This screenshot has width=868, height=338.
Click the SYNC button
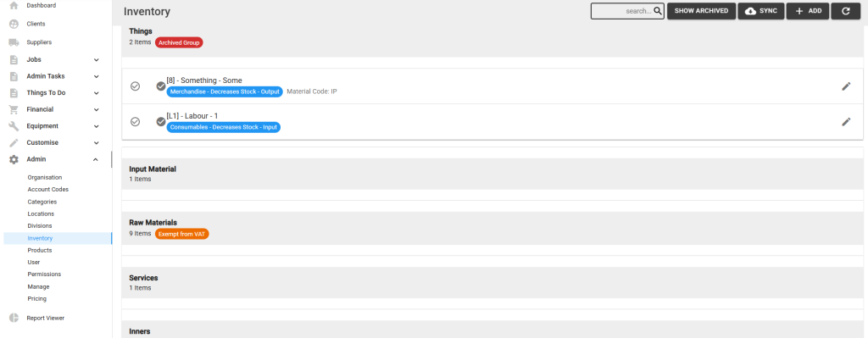pyautogui.click(x=761, y=11)
